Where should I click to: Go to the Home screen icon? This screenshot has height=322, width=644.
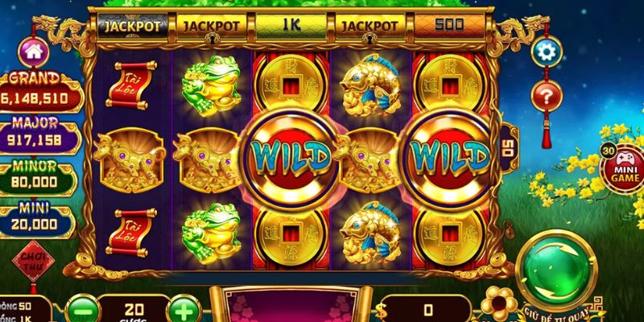pyautogui.click(x=33, y=52)
